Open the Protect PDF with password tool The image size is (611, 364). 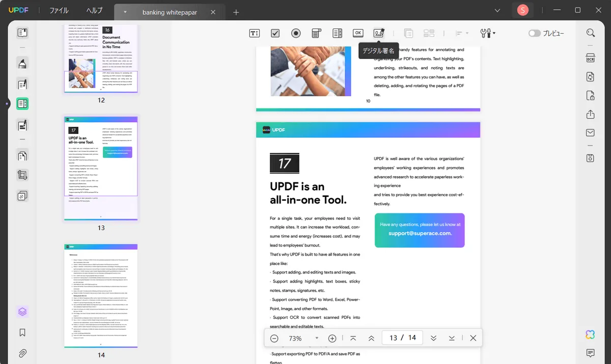click(590, 95)
